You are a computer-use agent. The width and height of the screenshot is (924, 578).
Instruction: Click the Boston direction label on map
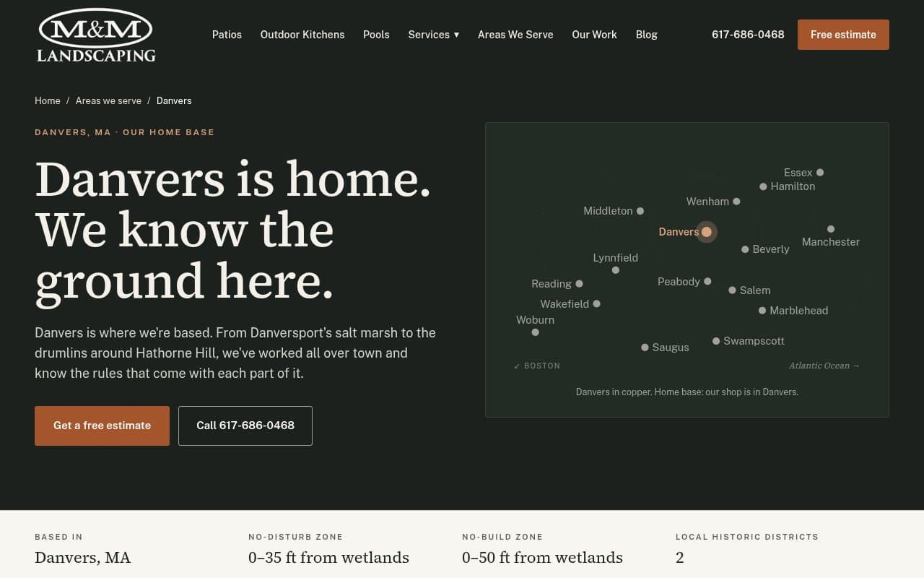(x=537, y=366)
